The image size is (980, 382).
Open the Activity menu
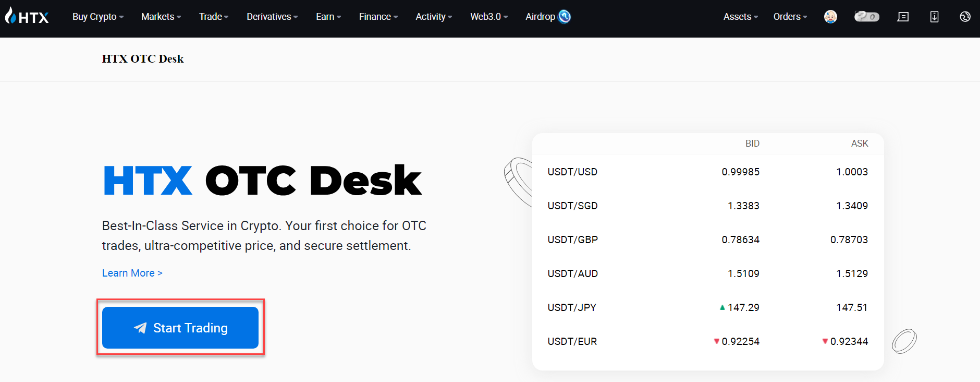[434, 17]
